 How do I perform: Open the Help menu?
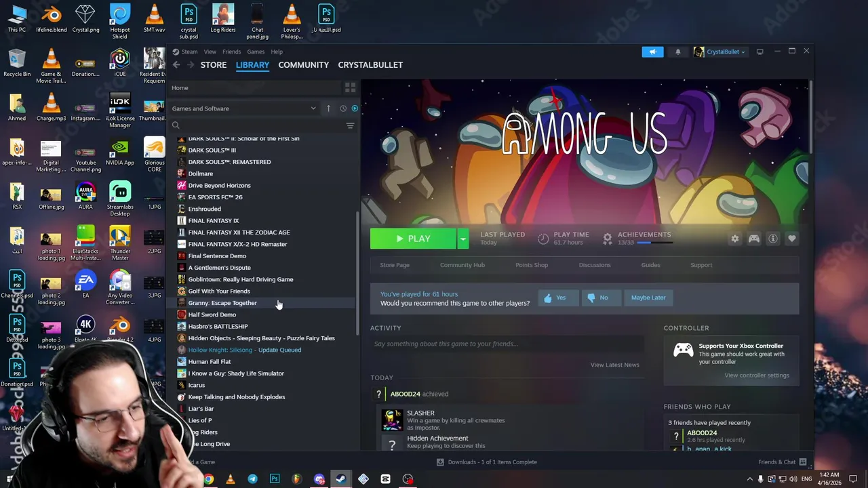point(277,52)
